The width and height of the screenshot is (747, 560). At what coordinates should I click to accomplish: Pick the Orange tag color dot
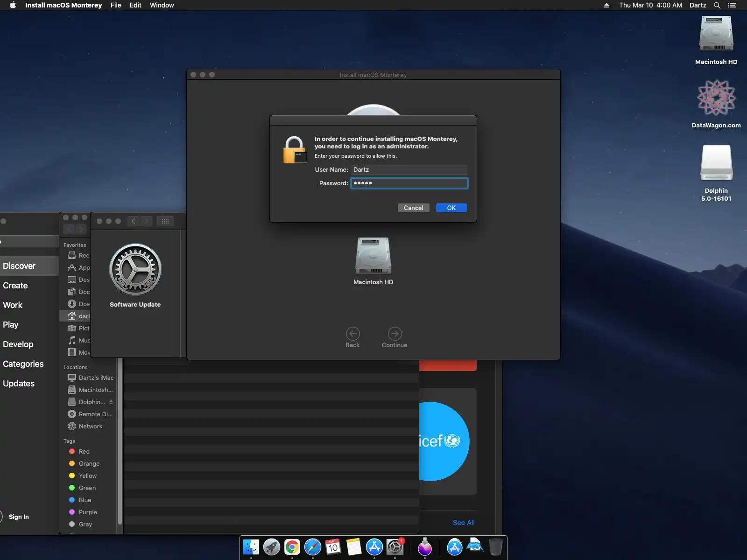[72, 463]
